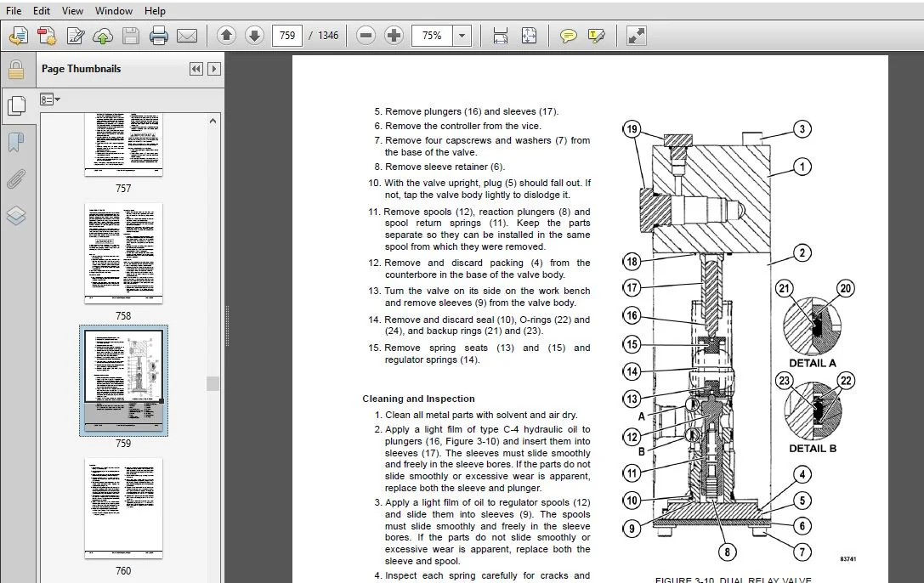Click the zoom level field showing 75%
This screenshot has height=583, width=924.
pos(432,36)
